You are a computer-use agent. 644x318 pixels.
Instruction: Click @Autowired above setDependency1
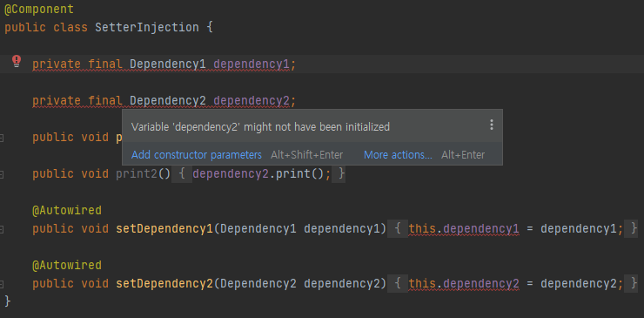click(67, 211)
